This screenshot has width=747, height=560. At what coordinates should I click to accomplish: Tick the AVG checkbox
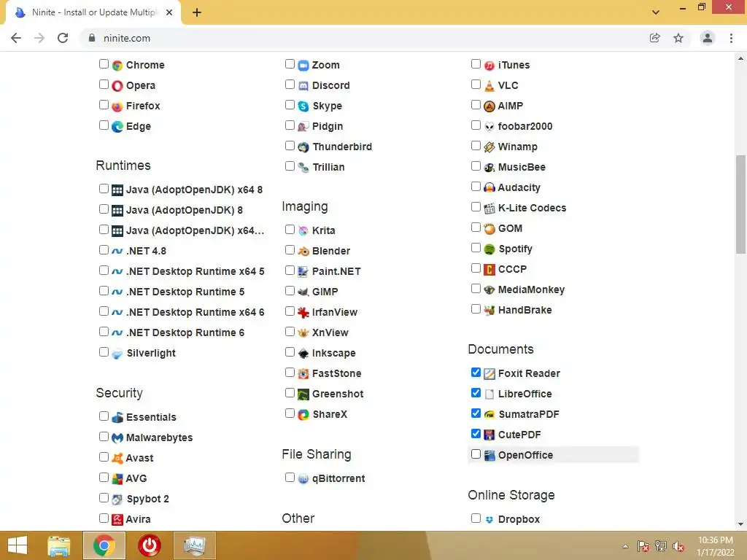(x=104, y=478)
